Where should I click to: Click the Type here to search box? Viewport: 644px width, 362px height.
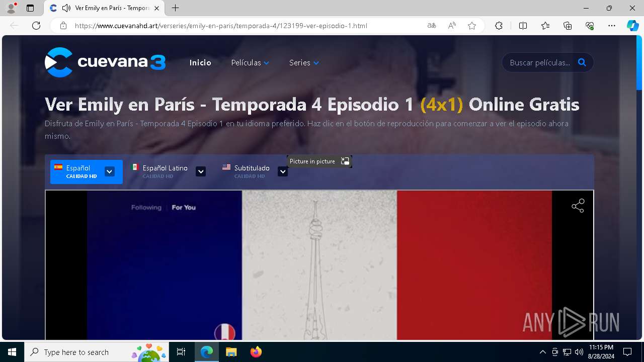96,352
